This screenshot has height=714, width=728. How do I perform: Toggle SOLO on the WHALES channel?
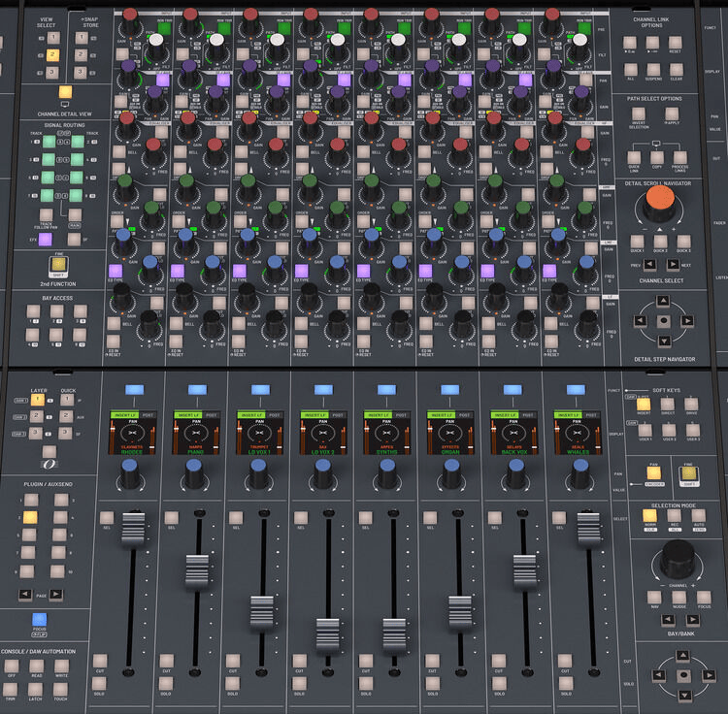coord(565,683)
